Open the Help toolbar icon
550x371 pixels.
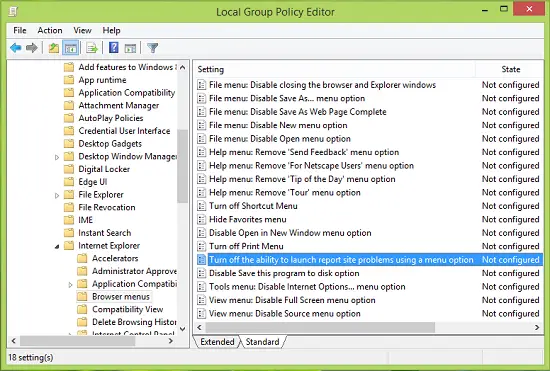pos(114,48)
